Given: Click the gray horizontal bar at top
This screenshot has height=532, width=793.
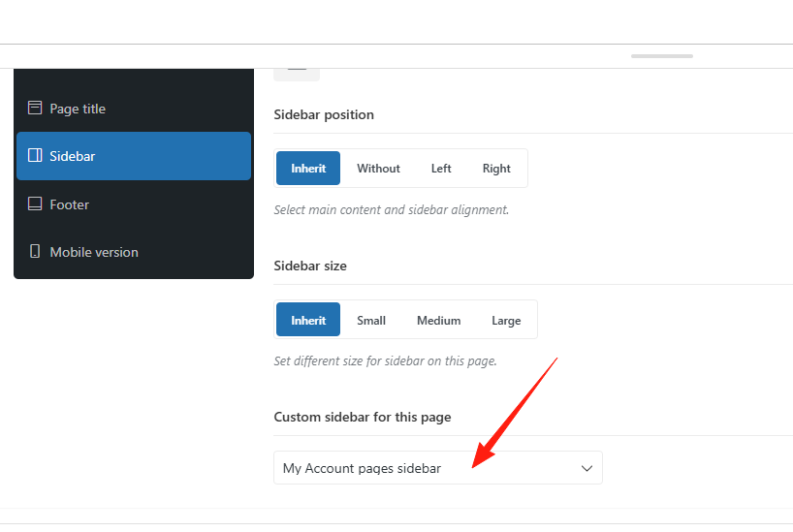Looking at the screenshot, I should tap(662, 56).
